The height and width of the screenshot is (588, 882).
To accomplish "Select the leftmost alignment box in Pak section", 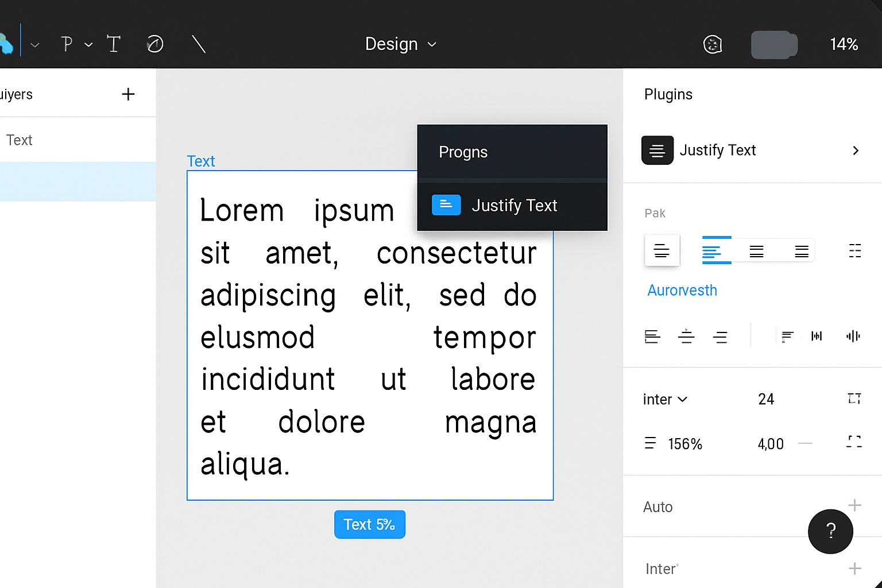I will 661,250.
